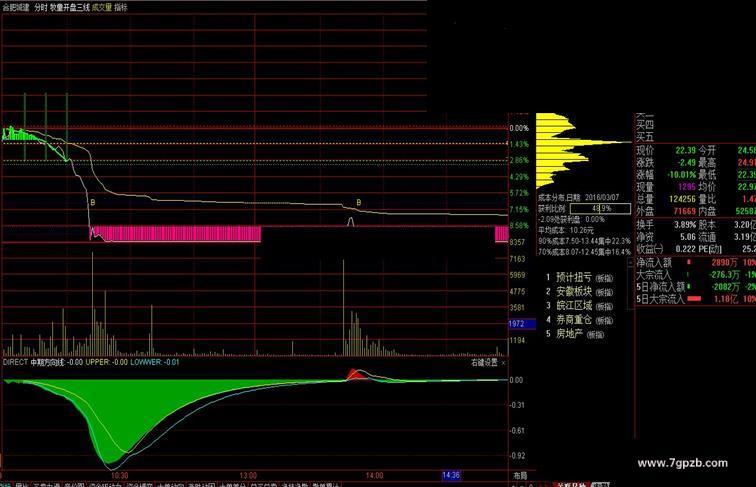
Task: Click the 净流入额 2890万 value
Action: tap(725, 263)
